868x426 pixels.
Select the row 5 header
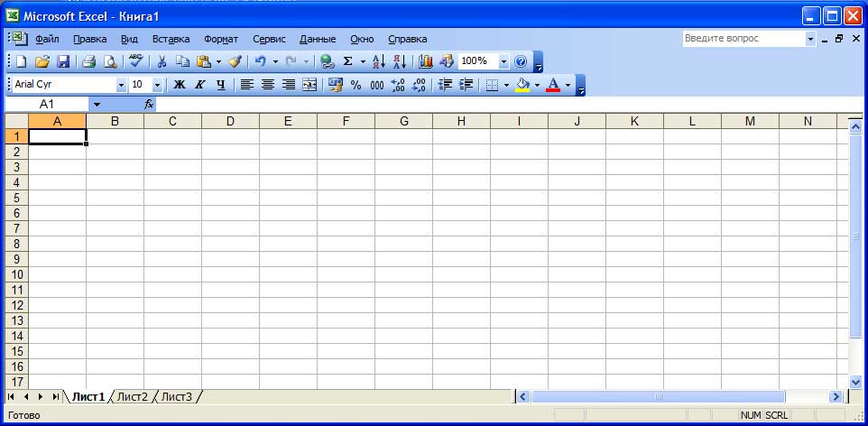coord(15,198)
